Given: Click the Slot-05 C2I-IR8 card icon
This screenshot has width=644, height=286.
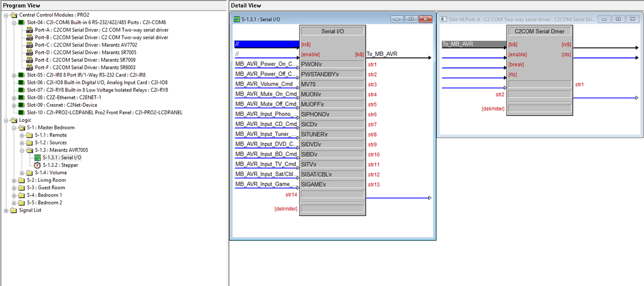Looking at the screenshot, I should pyautogui.click(x=22, y=75).
